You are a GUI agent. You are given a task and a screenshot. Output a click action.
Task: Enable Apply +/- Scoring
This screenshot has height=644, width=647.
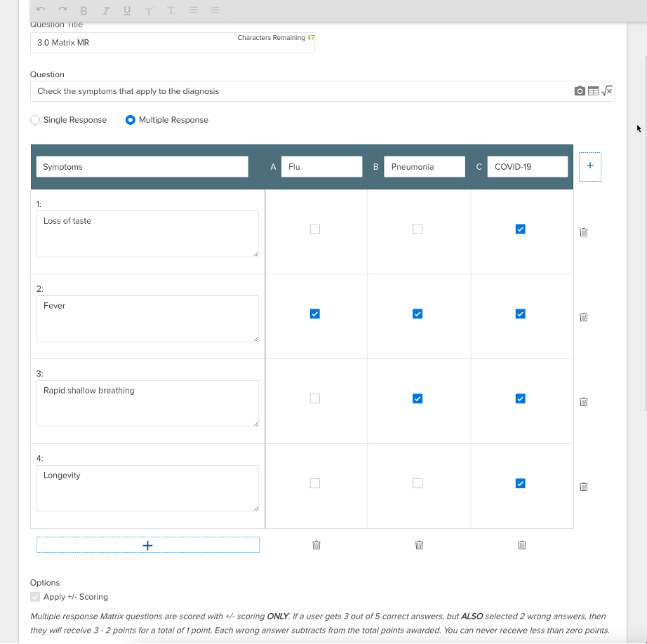(35, 597)
